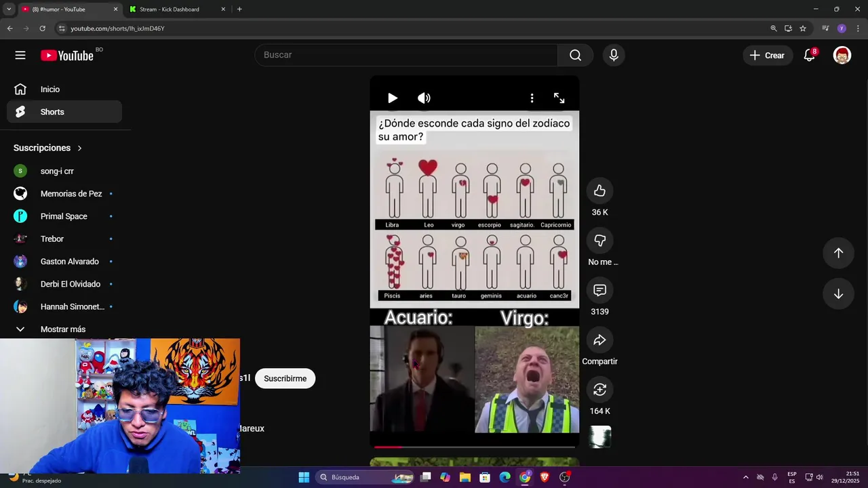Focus the Buscar search field
Screen dimensions: 868x488
point(406,55)
